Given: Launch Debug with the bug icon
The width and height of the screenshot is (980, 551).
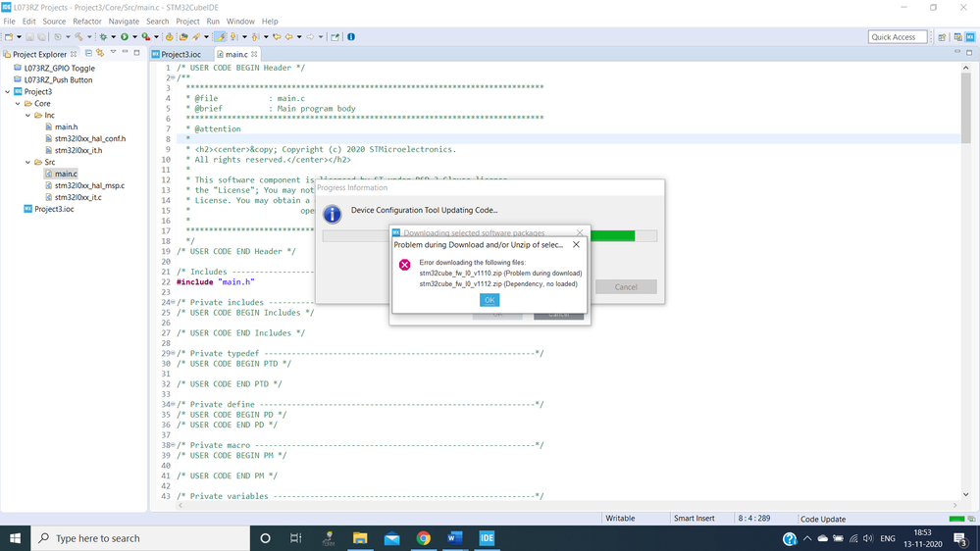Looking at the screenshot, I should tap(103, 37).
